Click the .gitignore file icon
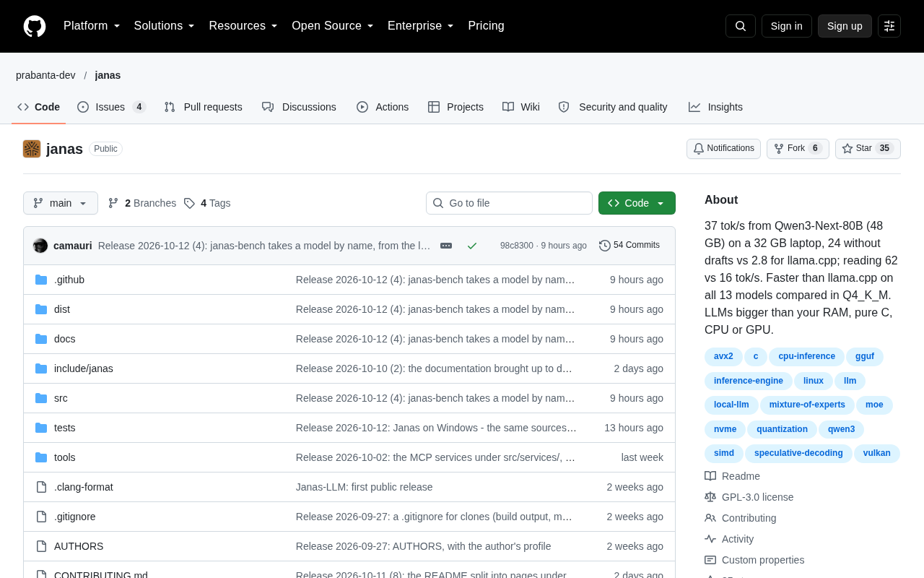The image size is (924, 578). point(41,517)
